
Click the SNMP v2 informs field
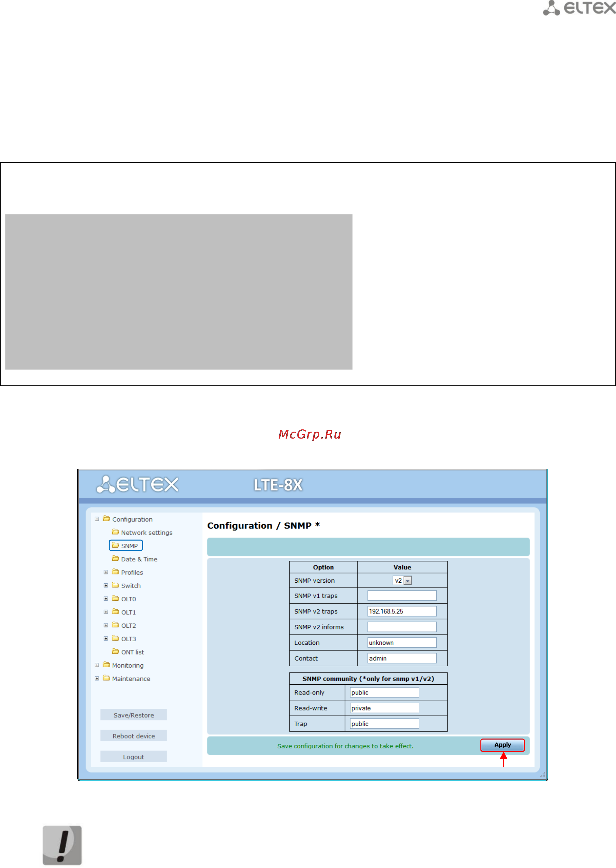coord(402,626)
